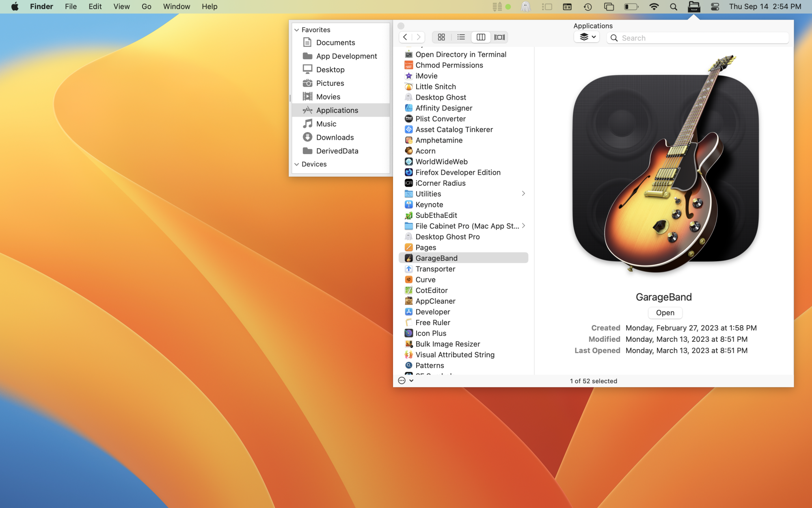Click the Firefox Developer Edition icon
The width and height of the screenshot is (812, 508).
[408, 172]
